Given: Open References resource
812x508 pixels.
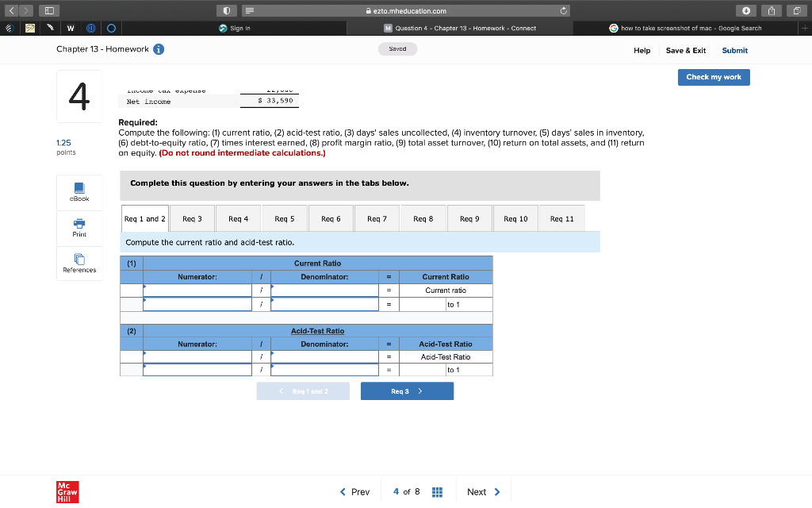Looking at the screenshot, I should pyautogui.click(x=79, y=264).
